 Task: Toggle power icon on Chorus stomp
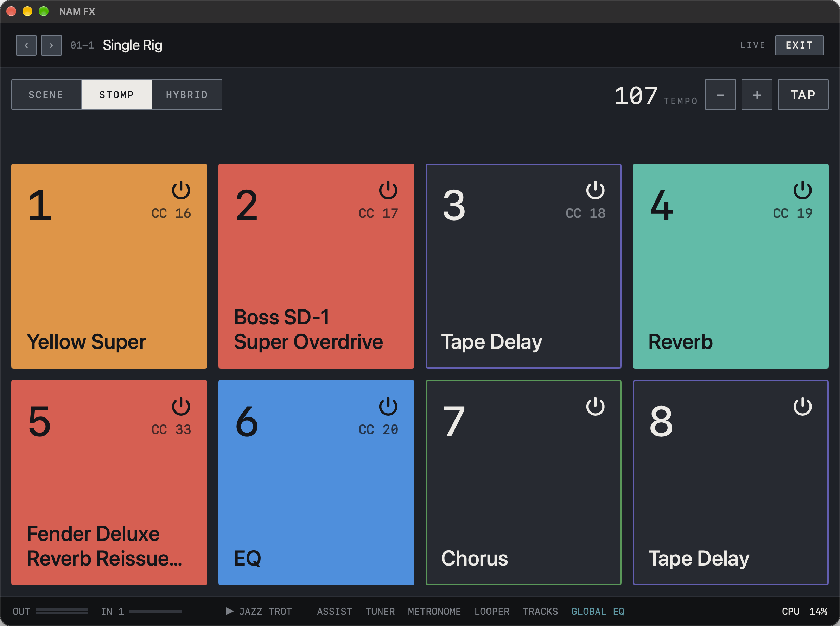(595, 406)
